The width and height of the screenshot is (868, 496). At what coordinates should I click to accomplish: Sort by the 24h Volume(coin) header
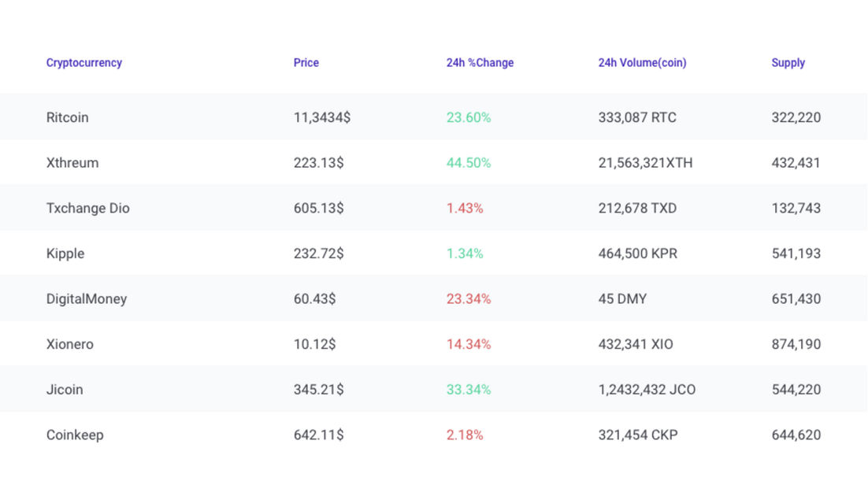click(x=642, y=63)
